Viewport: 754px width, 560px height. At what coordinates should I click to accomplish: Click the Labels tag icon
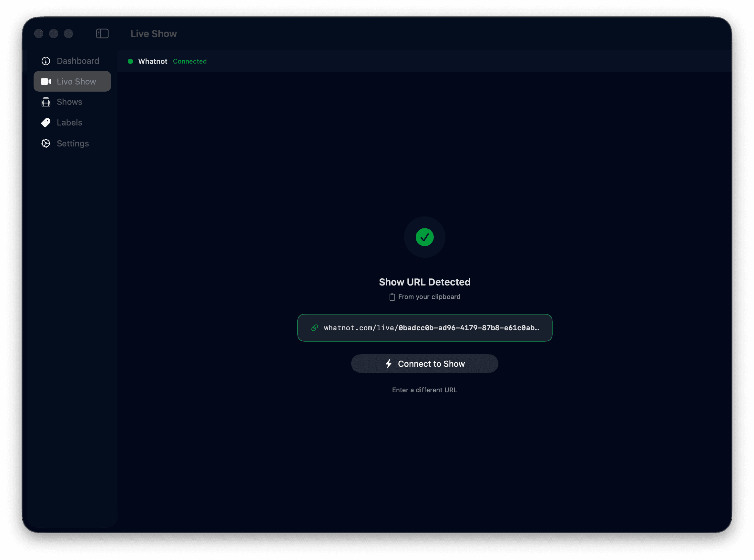tap(46, 122)
